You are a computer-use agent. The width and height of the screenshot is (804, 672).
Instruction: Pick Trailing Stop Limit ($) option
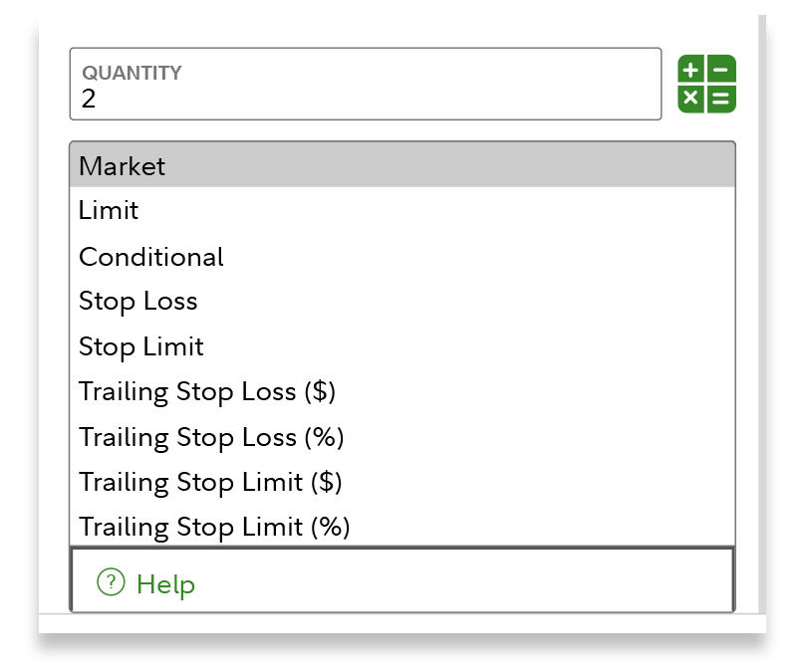210,482
